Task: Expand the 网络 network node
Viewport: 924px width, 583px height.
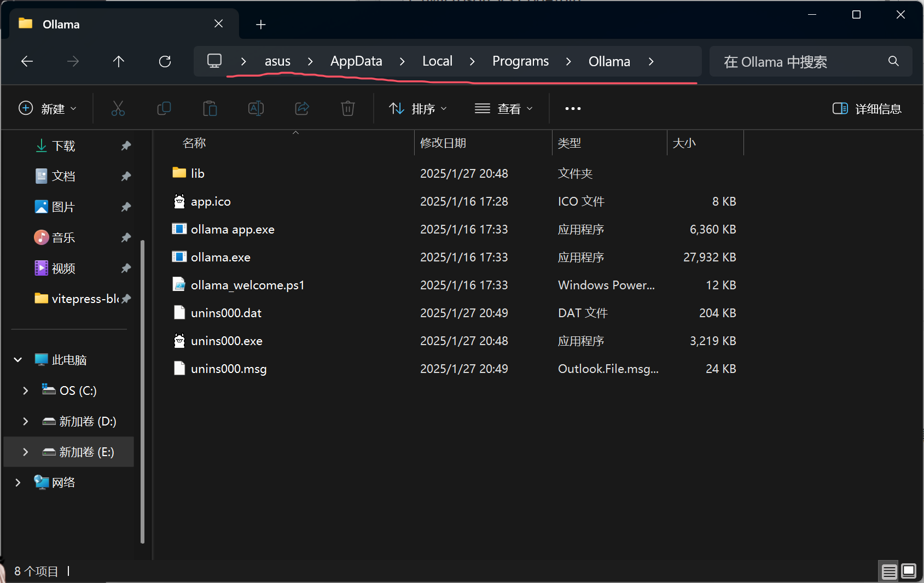Action: coord(18,482)
